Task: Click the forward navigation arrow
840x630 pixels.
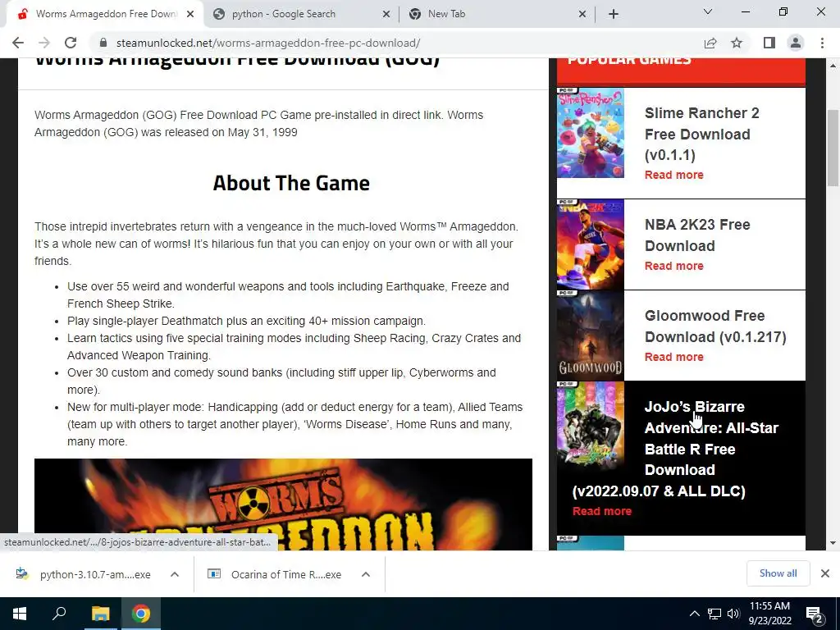Action: click(x=44, y=43)
